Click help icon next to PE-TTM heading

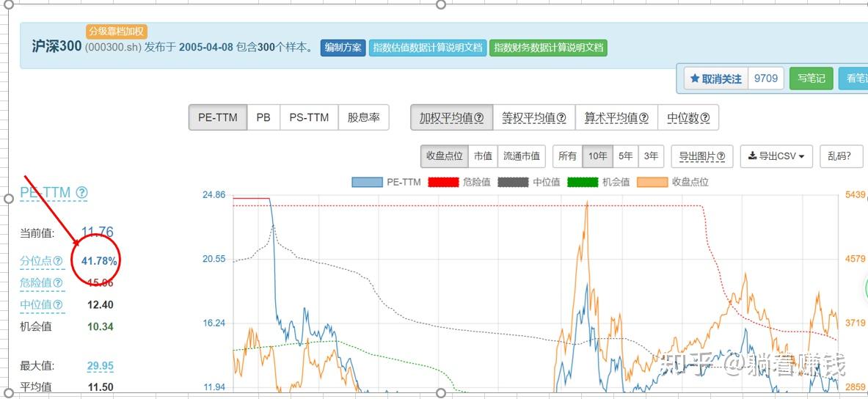(81, 193)
